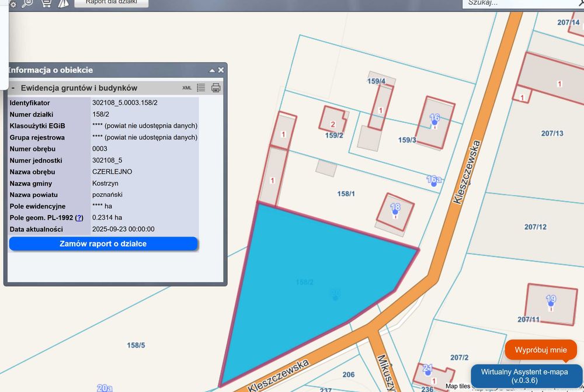Image resolution: width=584 pixels, height=392 pixels.
Task: Click parcel label 158/5 on map
Action: click(x=136, y=345)
